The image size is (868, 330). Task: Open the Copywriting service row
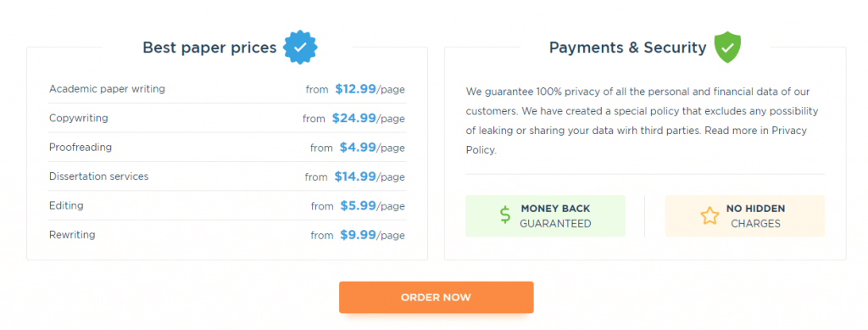(227, 118)
